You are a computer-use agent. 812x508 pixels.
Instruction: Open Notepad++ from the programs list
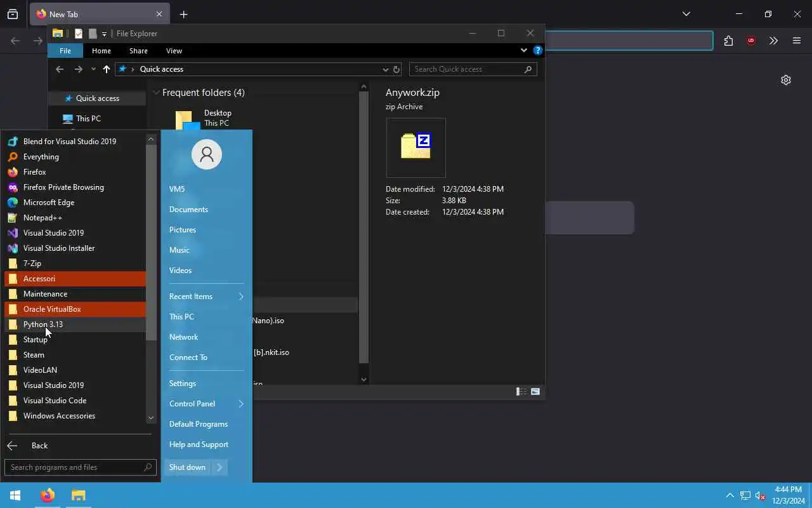[75, 218]
